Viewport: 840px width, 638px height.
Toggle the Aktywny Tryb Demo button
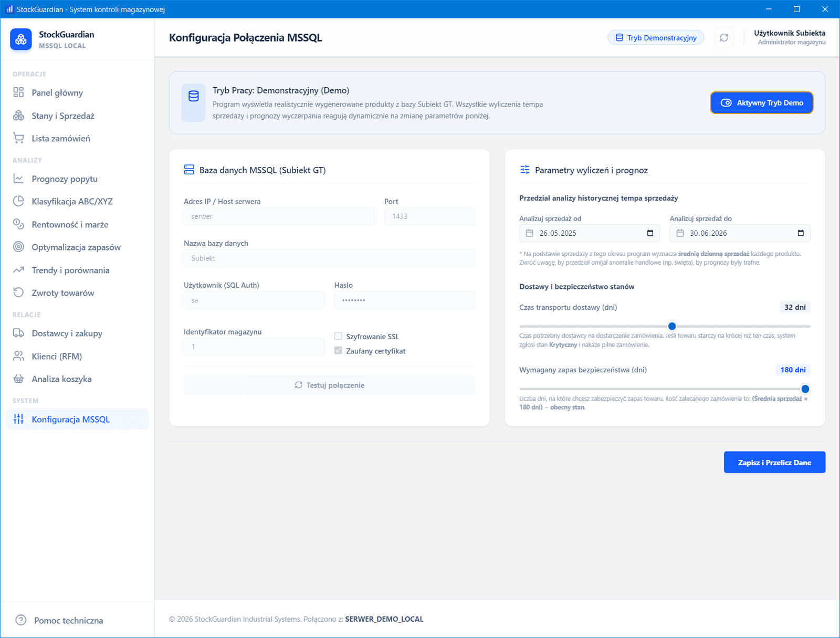[x=762, y=103]
